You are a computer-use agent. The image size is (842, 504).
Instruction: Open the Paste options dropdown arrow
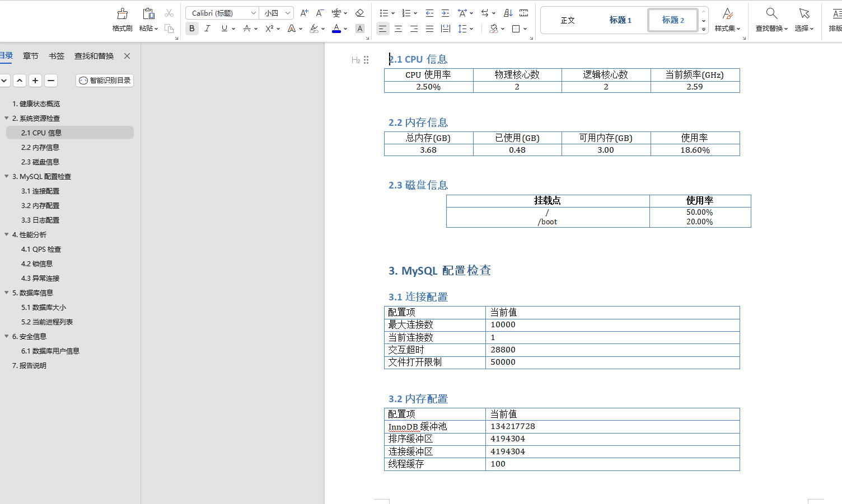click(x=157, y=29)
